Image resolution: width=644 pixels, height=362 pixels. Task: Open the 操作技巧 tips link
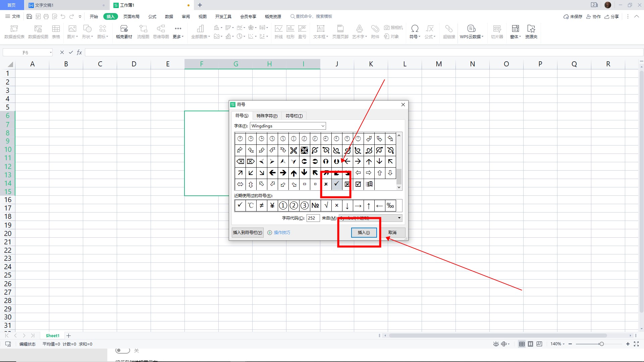(x=281, y=232)
